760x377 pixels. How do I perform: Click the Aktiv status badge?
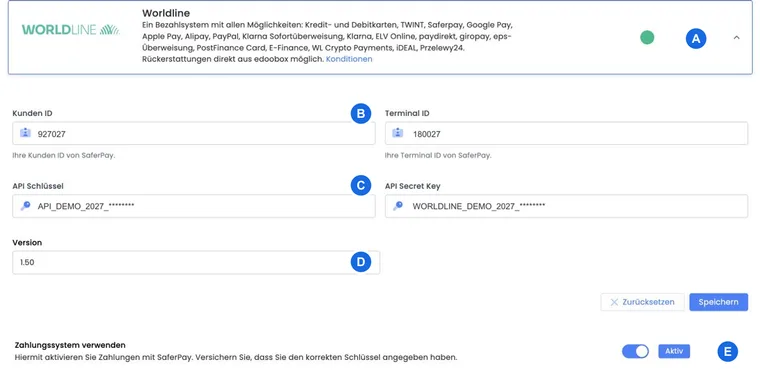pos(674,351)
